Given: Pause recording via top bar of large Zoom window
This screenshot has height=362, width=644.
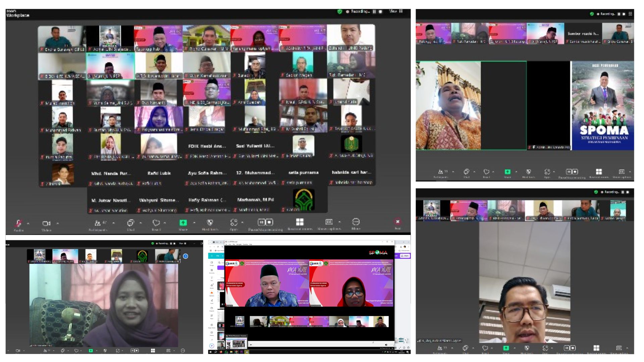Looking at the screenshot, I should tap(374, 11).
